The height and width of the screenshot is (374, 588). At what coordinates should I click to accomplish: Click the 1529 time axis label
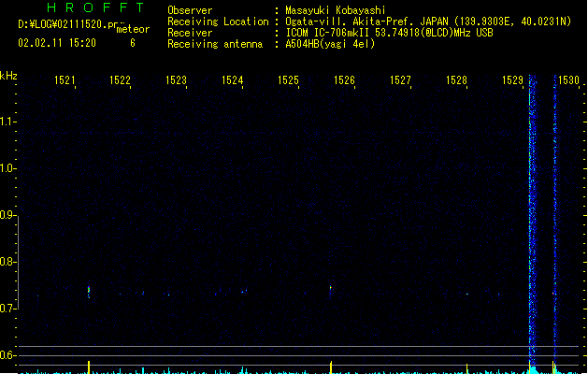point(512,80)
